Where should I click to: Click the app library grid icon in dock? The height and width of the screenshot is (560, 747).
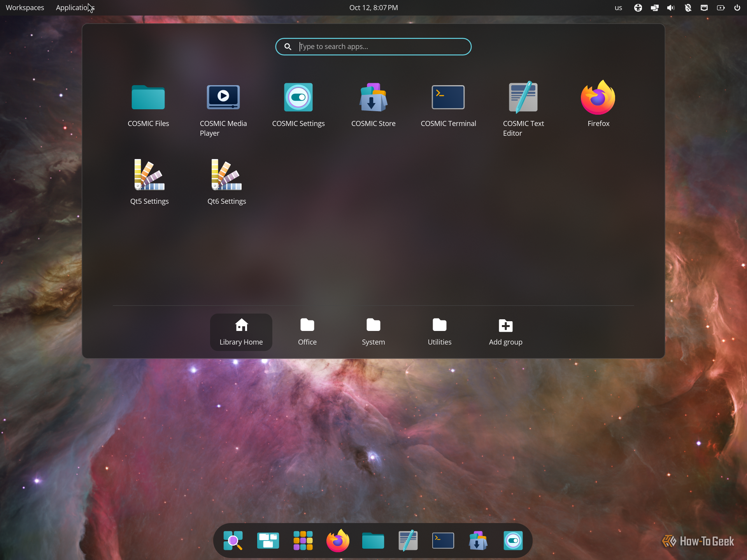coord(303,541)
